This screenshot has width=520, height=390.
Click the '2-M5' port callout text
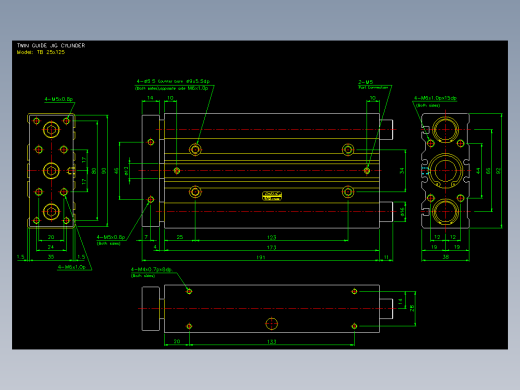[x=366, y=82]
